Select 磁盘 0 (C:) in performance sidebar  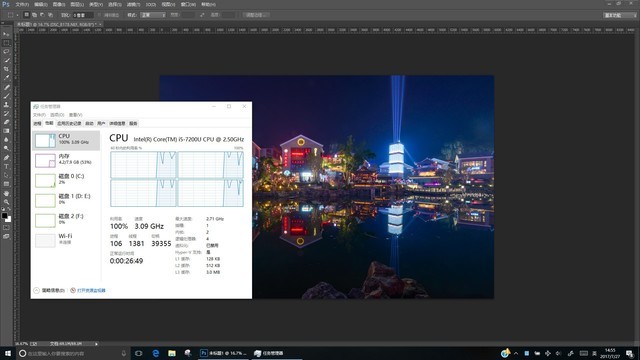coord(66,180)
